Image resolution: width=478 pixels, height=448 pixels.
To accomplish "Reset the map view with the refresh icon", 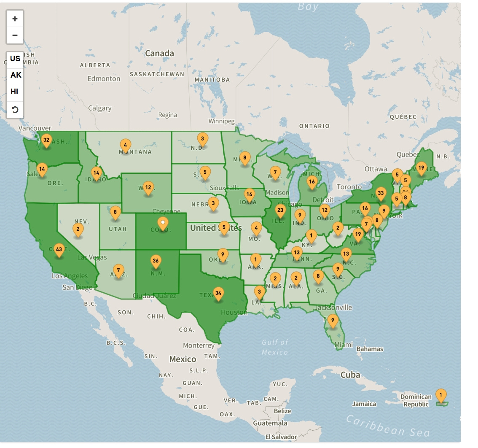I will pos(15,110).
